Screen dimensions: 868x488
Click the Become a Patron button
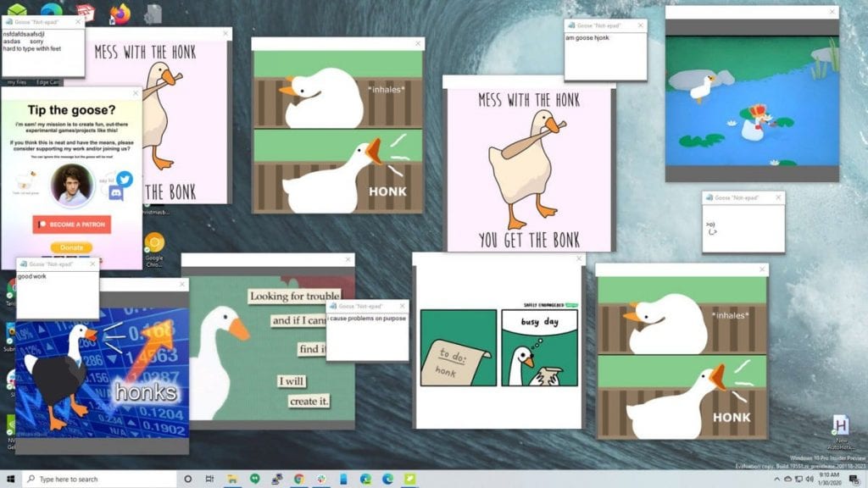point(72,225)
